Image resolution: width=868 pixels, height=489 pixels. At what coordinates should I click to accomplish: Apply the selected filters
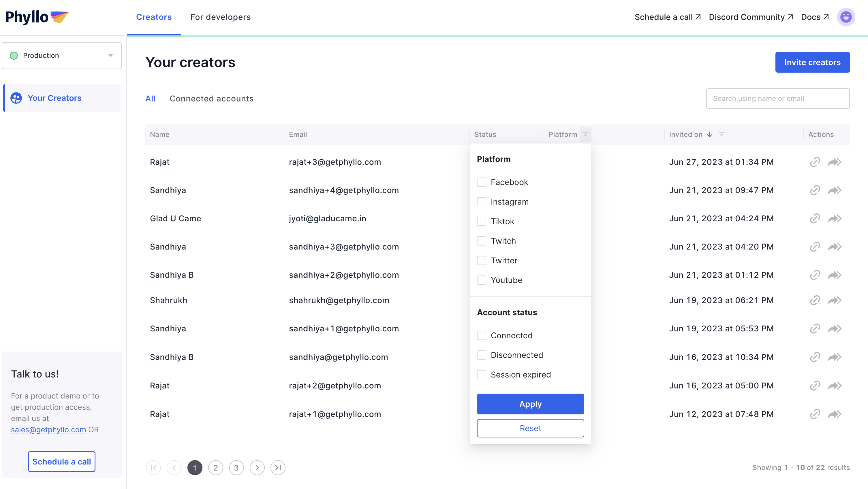(x=530, y=404)
